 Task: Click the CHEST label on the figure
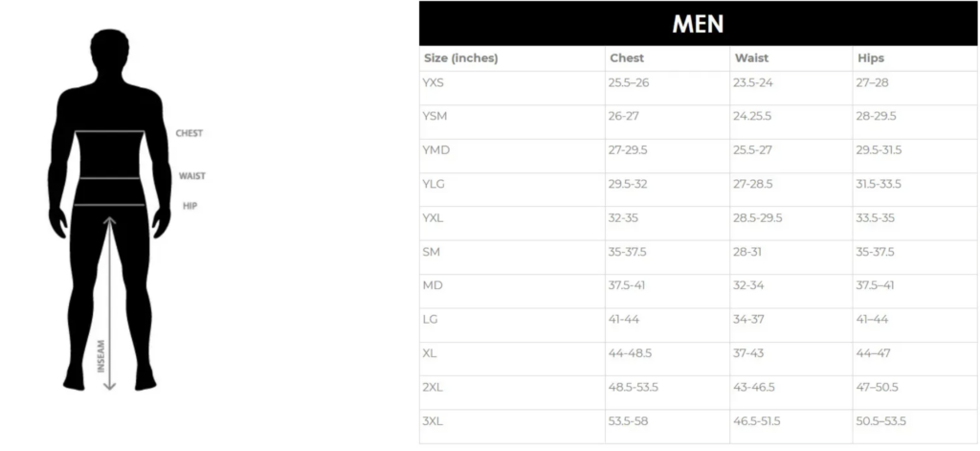pyautogui.click(x=189, y=133)
